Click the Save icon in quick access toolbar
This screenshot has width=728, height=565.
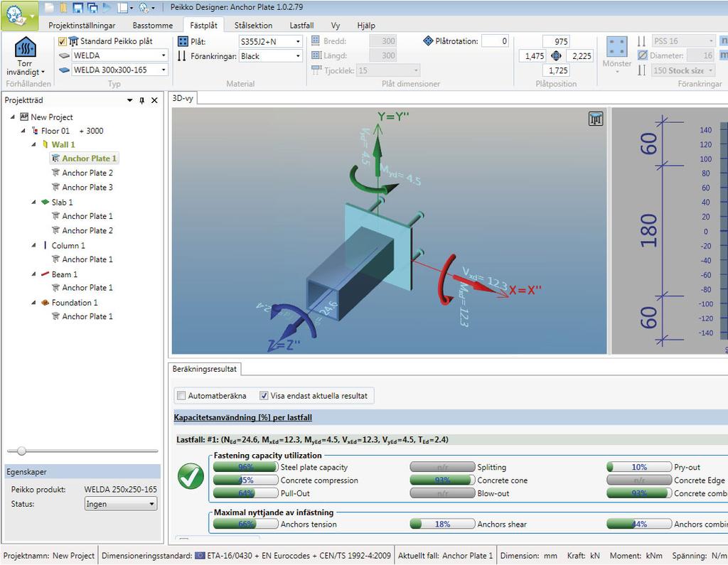point(77,7)
